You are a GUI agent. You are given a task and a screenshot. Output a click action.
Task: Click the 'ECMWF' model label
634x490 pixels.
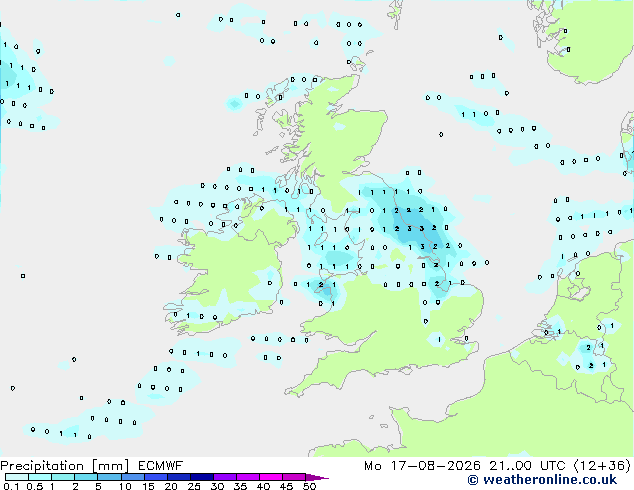[160, 466]
